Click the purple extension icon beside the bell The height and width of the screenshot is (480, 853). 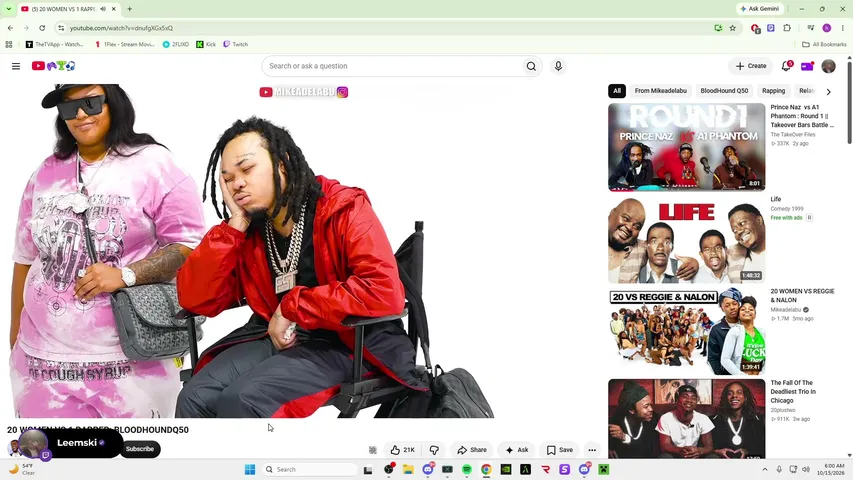807,66
